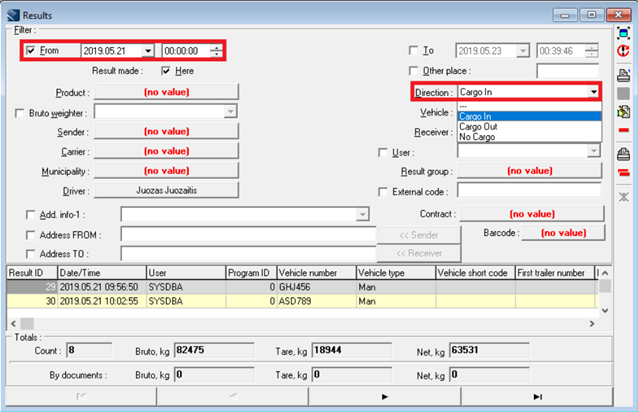This screenshot has width=638, height=412.
Task: Click the lower printer icon in the side toolbar
Action: (623, 154)
